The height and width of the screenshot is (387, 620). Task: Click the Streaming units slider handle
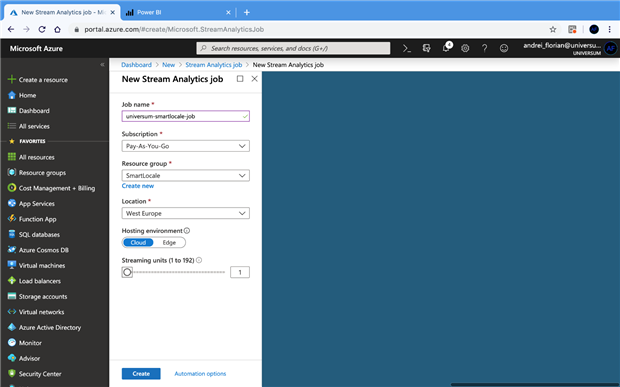tap(127, 272)
